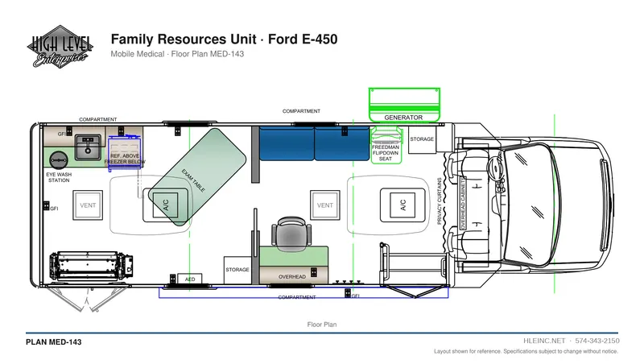Click COMPARTMENT label along the bottom wall
The width and height of the screenshot is (644, 364).
[x=297, y=297]
